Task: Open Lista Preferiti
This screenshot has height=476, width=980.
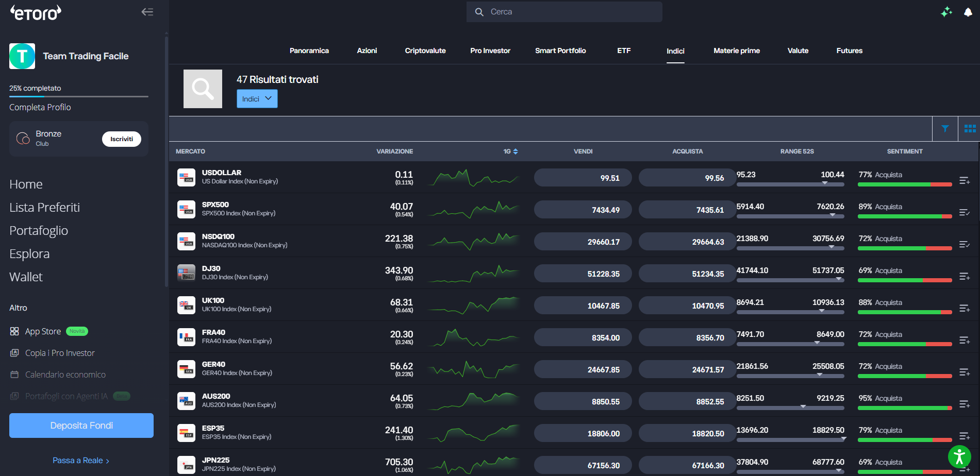Action: 44,208
